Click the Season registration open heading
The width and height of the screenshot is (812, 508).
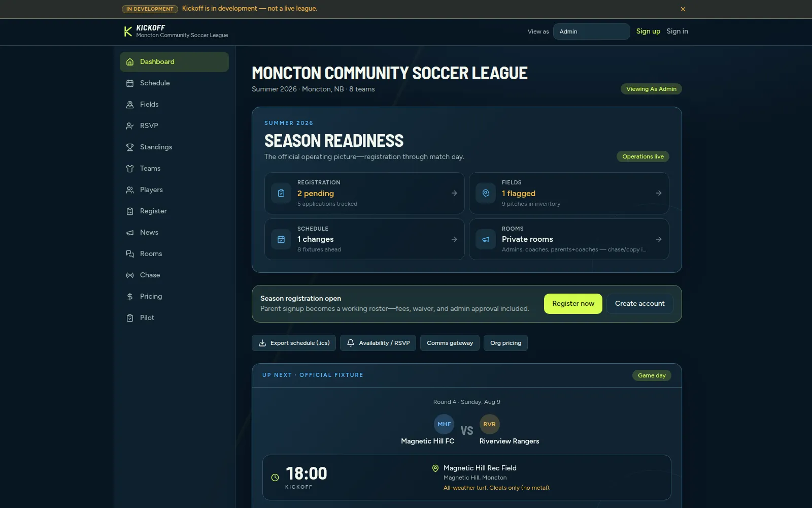coord(300,299)
